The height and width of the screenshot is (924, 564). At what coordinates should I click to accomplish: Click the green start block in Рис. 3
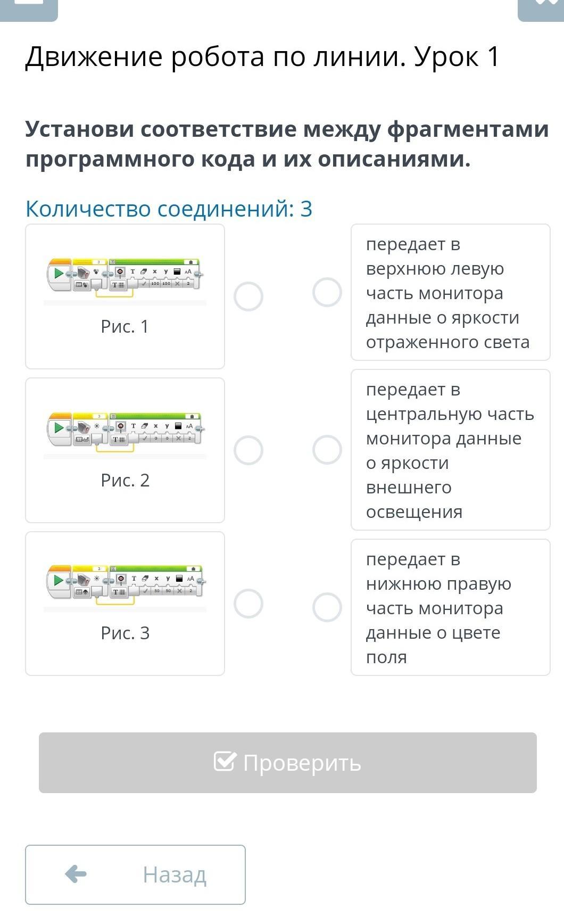[59, 580]
